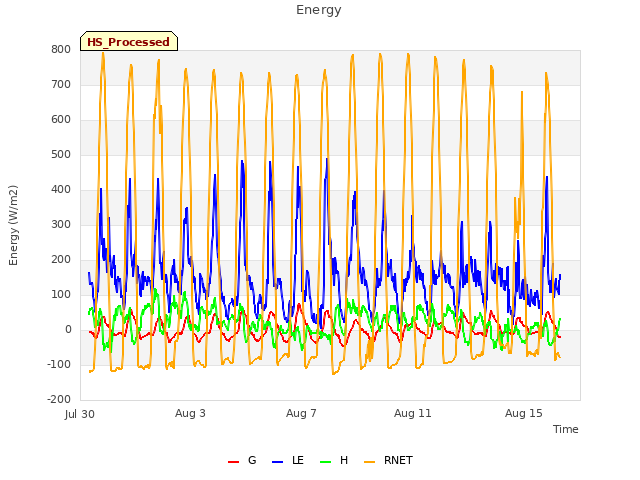
Task: Click the 0 y-axis value
Action: [x=68, y=330]
